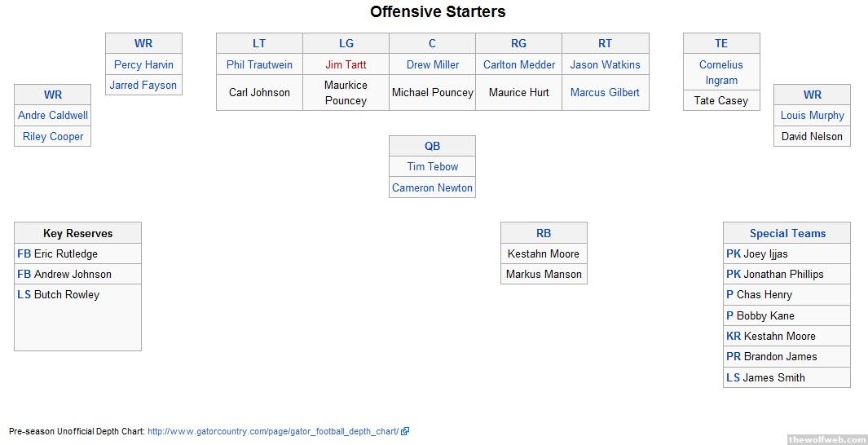Viewport: 868px width, 445px height.
Task: Select Percy Harvin under WR
Action: pos(143,64)
